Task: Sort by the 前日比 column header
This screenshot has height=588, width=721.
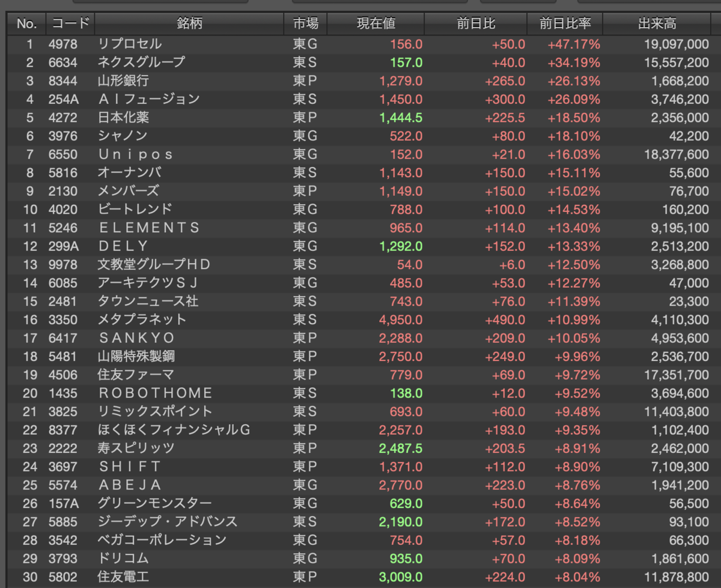Action: point(476,24)
